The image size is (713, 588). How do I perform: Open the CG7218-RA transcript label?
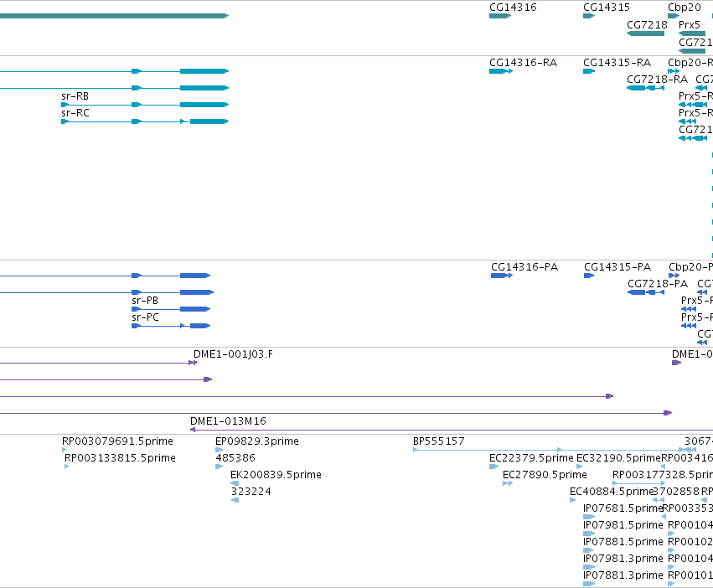pos(658,80)
